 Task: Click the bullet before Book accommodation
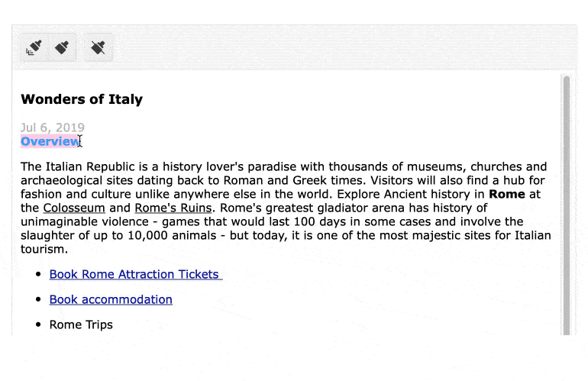pyautogui.click(x=37, y=299)
